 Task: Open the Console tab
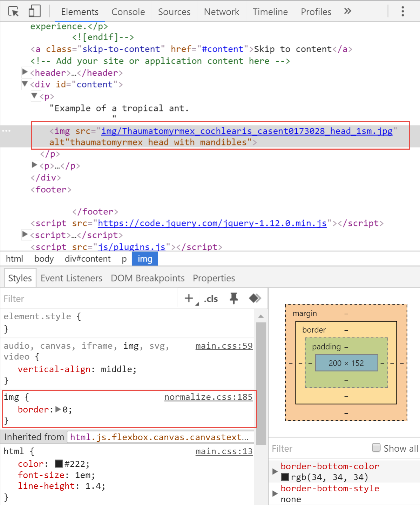128,12
